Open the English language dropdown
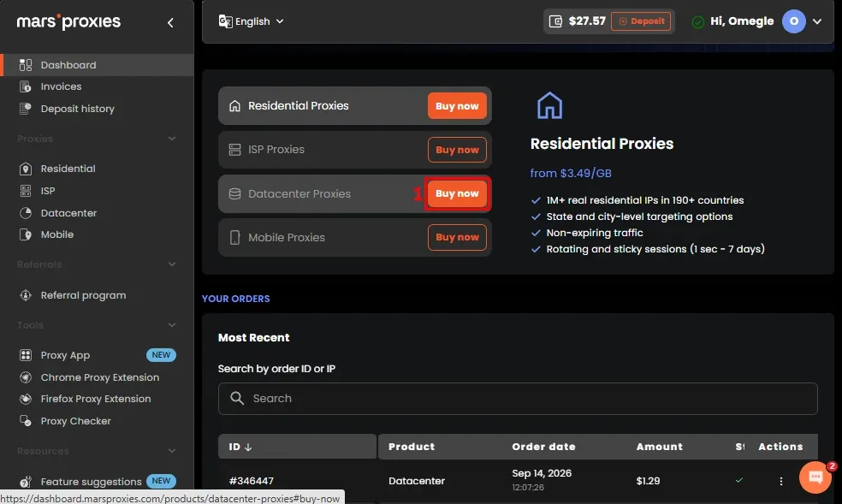The image size is (842, 504). click(x=252, y=21)
